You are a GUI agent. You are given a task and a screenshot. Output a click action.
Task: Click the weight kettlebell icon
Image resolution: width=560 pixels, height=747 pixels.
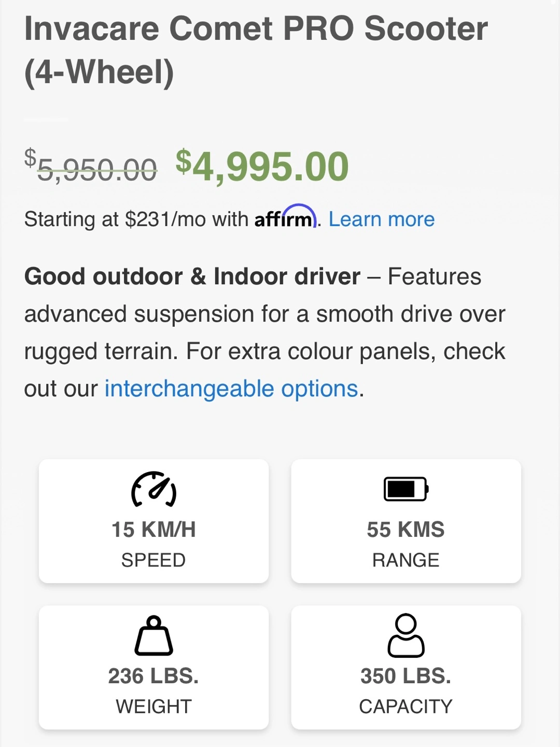pyautogui.click(x=153, y=635)
